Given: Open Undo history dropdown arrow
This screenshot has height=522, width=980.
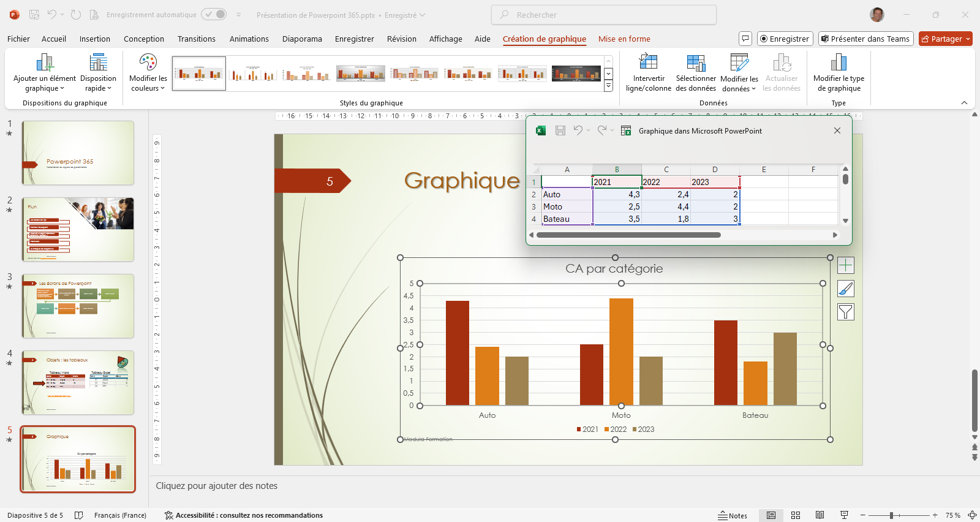Looking at the screenshot, I should (x=62, y=15).
